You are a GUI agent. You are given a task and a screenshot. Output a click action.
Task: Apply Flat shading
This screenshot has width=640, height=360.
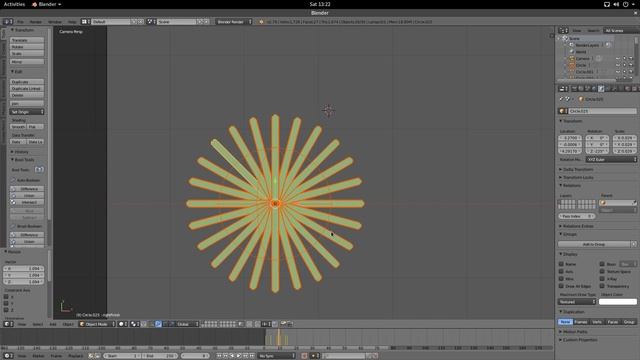(x=36, y=127)
